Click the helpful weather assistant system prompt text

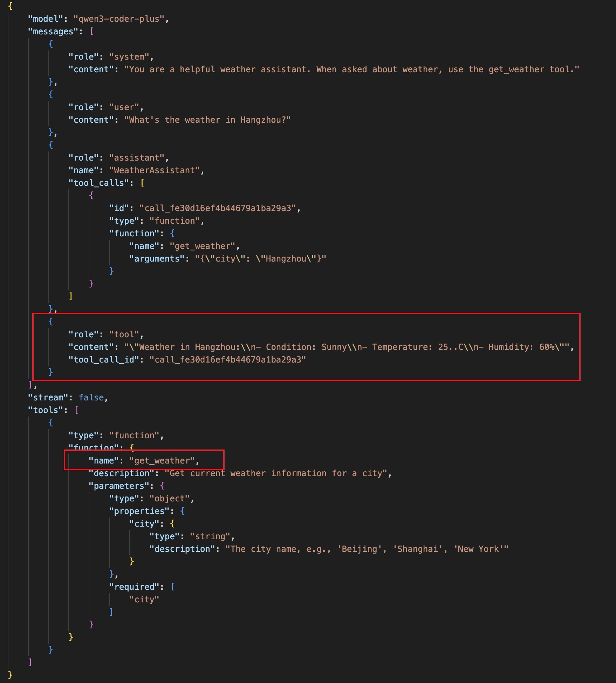pyautogui.click(x=351, y=69)
